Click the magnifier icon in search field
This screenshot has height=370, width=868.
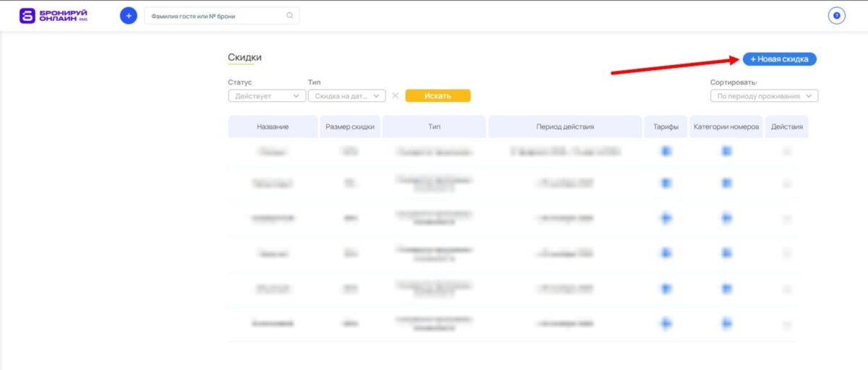[290, 16]
